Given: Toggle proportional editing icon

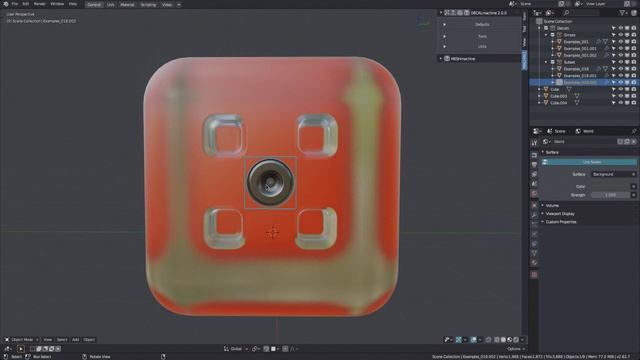Looking at the screenshot, I should click(286, 349).
